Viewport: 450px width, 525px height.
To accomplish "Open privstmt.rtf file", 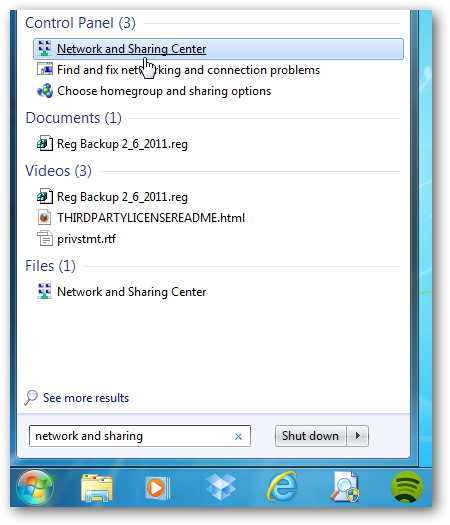I will pos(86,239).
